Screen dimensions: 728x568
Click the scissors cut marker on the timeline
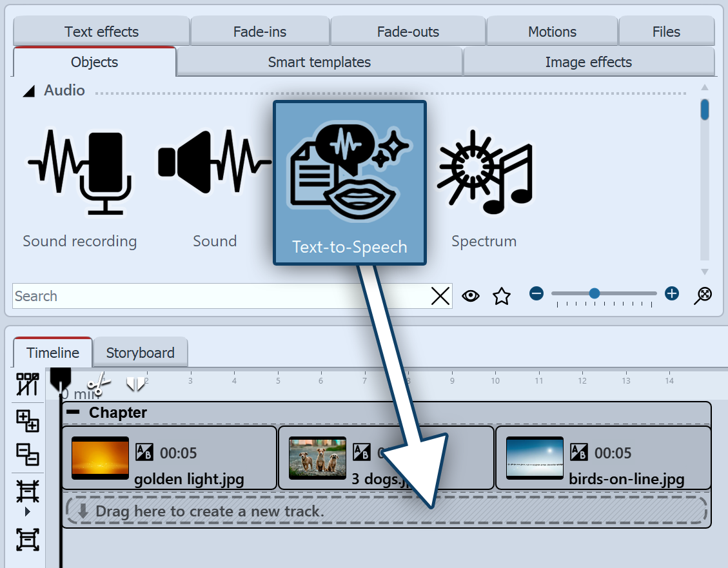(x=98, y=385)
